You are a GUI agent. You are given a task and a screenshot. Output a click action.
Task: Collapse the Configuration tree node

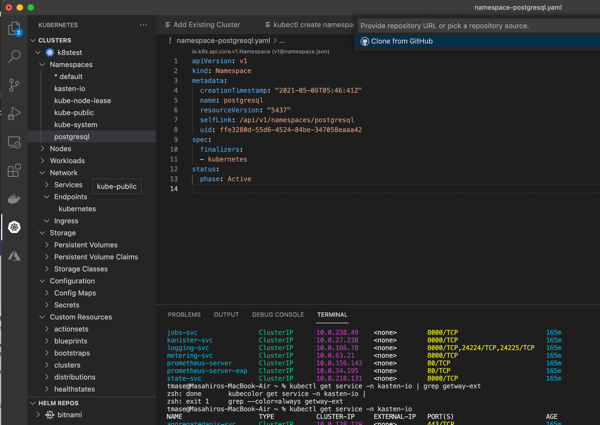pyautogui.click(x=42, y=281)
